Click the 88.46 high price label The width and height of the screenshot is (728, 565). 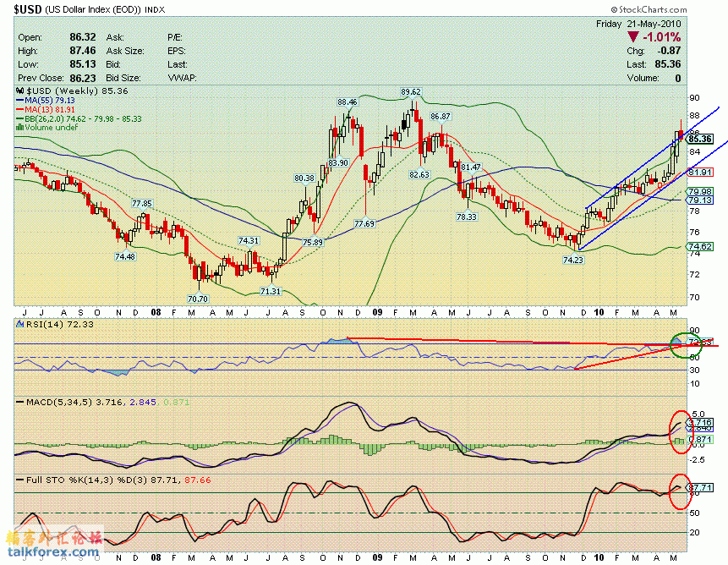pyautogui.click(x=348, y=101)
